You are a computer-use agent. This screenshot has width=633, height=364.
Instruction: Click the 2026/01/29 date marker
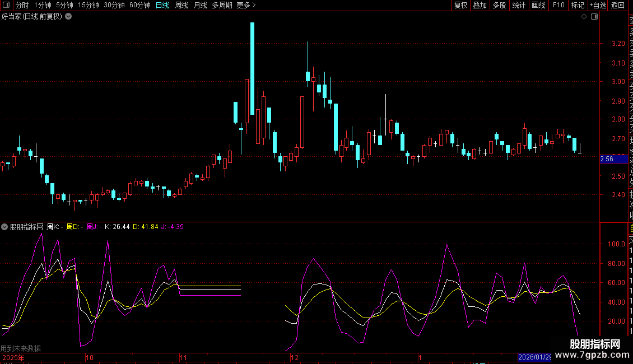pos(534,357)
